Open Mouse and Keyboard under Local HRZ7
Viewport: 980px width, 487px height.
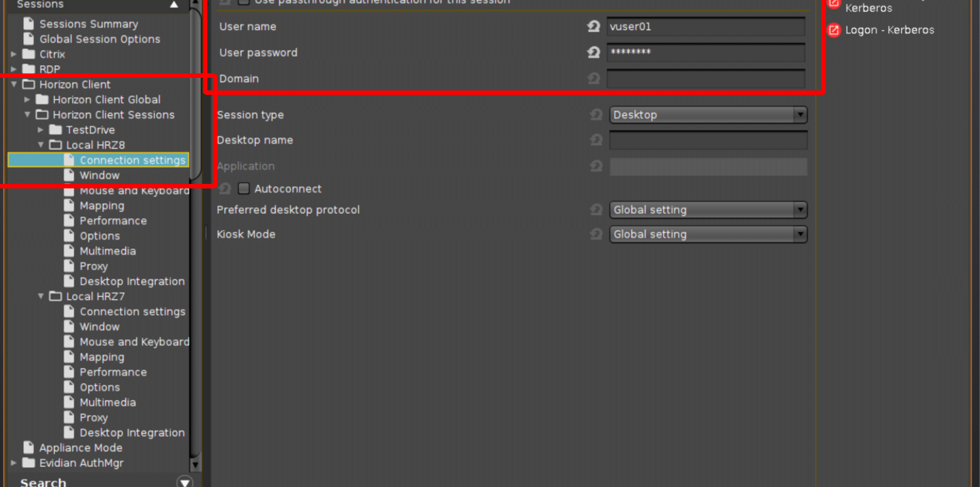point(134,342)
